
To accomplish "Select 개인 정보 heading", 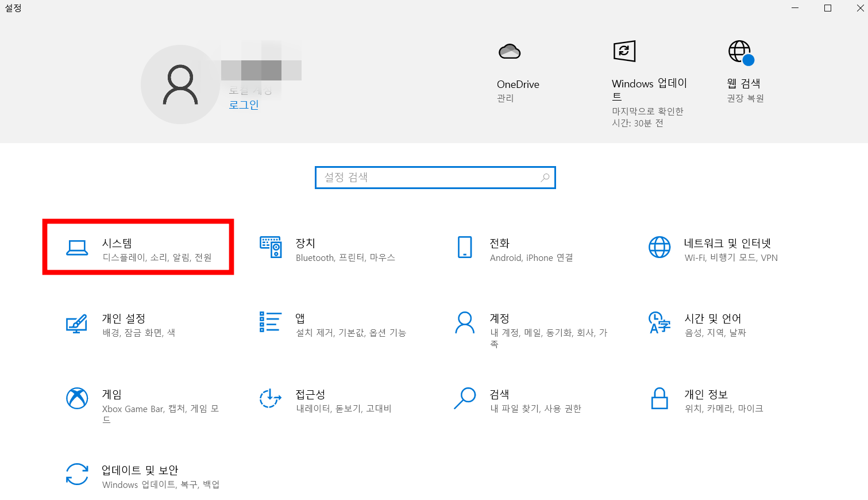I will coord(706,394).
